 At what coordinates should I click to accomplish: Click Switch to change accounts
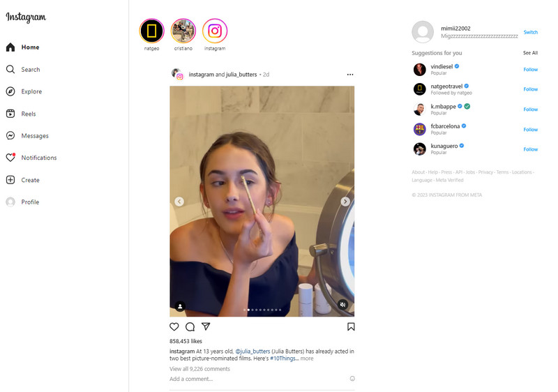pos(530,32)
